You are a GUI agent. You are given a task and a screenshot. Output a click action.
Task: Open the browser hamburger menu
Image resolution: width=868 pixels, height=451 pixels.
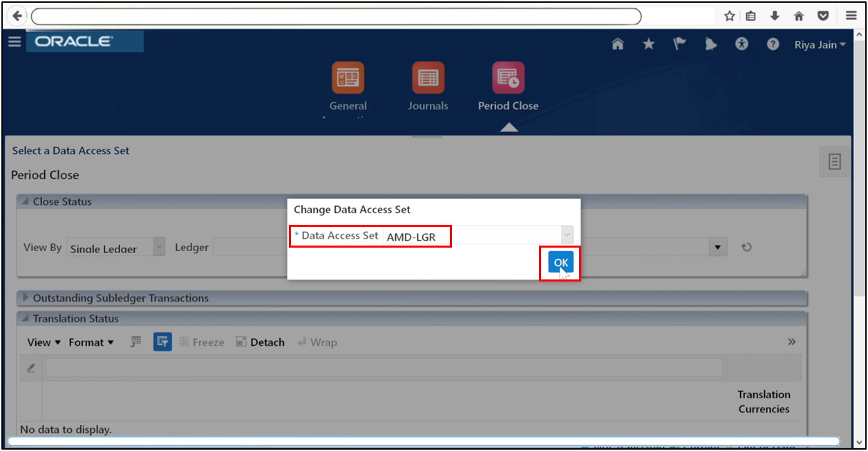[851, 15]
